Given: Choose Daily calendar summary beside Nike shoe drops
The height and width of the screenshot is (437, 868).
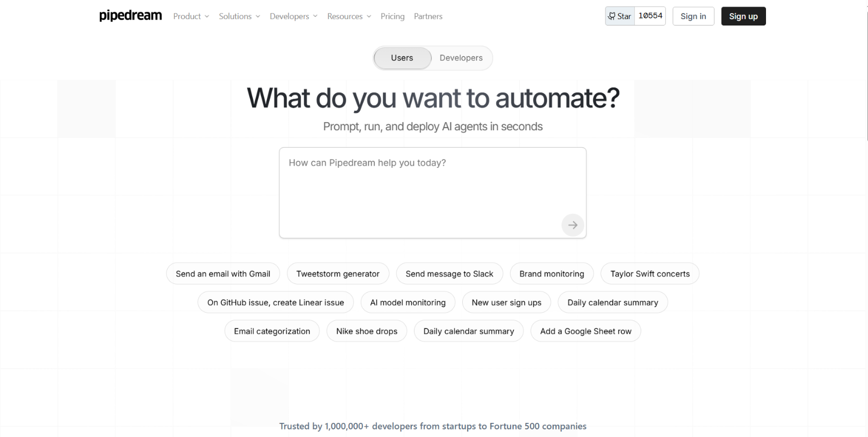Looking at the screenshot, I should click(469, 331).
